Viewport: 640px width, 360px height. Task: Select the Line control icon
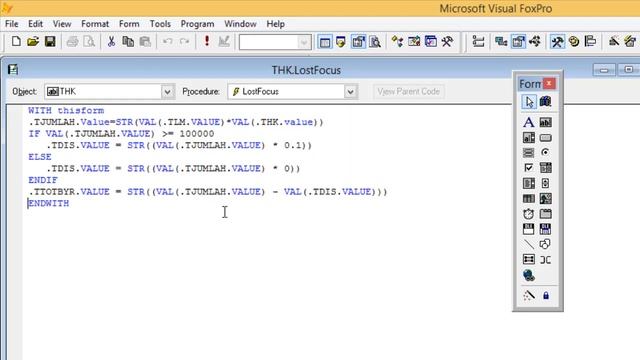pos(529,244)
